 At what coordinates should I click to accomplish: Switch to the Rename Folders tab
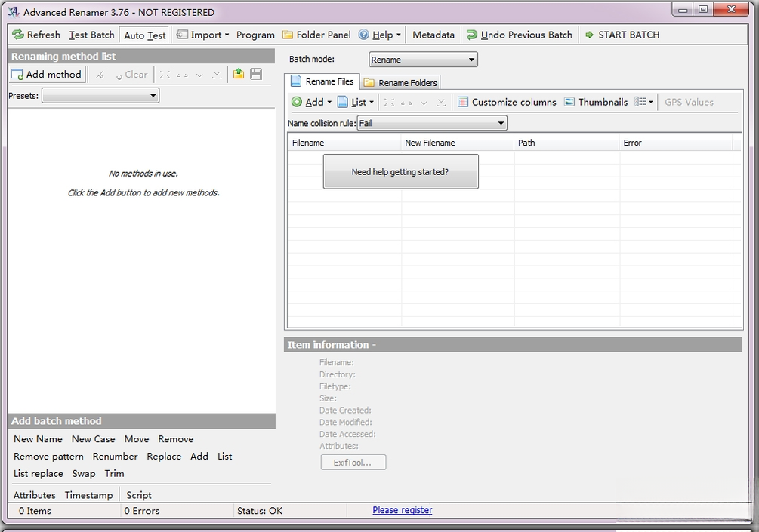coord(401,83)
